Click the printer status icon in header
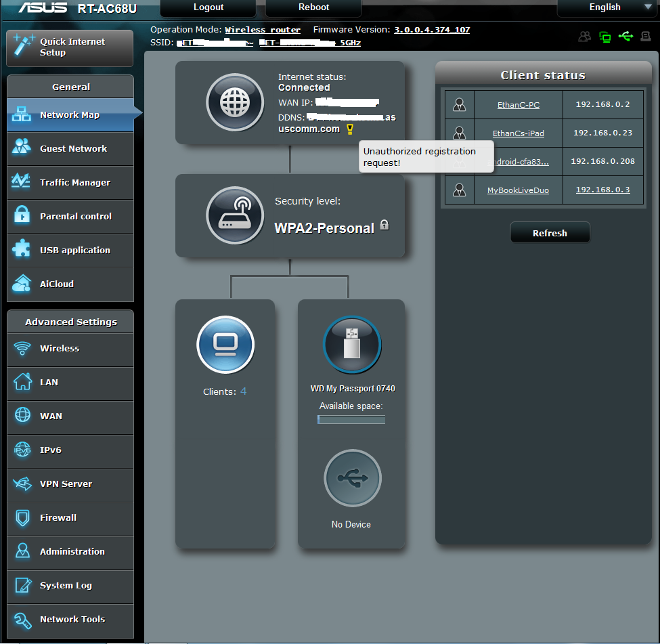The width and height of the screenshot is (660, 644). (x=646, y=36)
